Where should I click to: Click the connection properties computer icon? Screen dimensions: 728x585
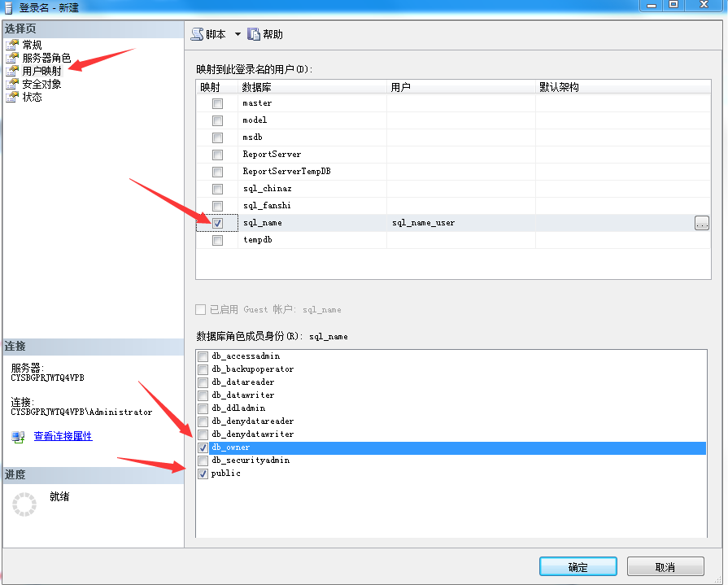coord(18,436)
